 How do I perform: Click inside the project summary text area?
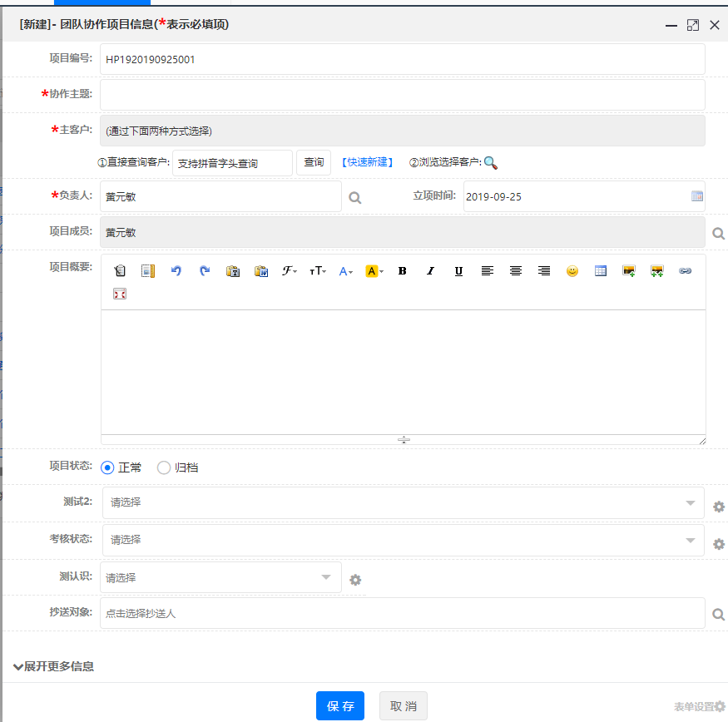point(404,373)
